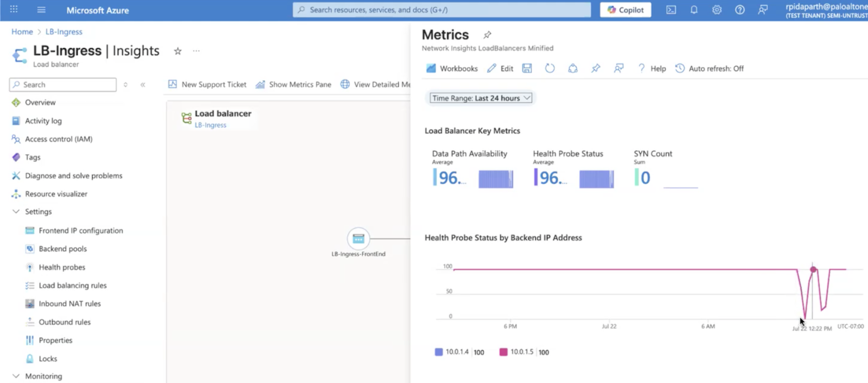The width and height of the screenshot is (868, 383).
Task: Collapse the Settings section
Action: click(x=16, y=211)
